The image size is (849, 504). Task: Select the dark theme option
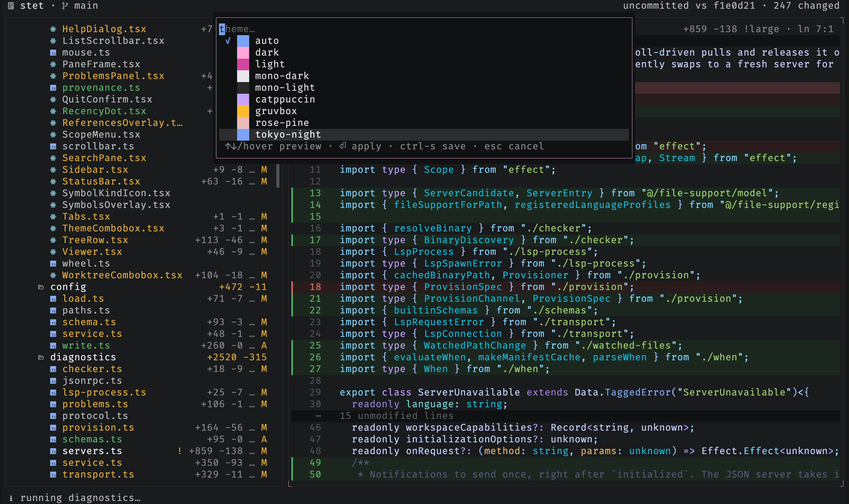[x=424, y=53]
